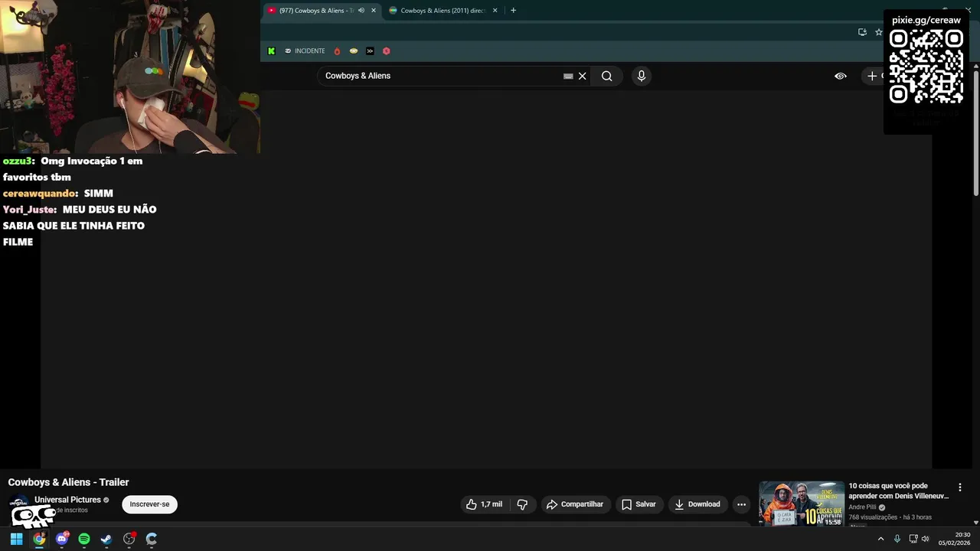Click the install app icon in address bar
The width and height of the screenshot is (980, 551).
pos(862,32)
